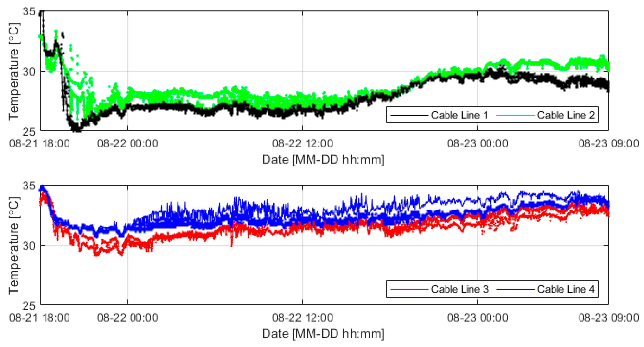Click the 30 y-axis tick on top chart

tap(29, 72)
